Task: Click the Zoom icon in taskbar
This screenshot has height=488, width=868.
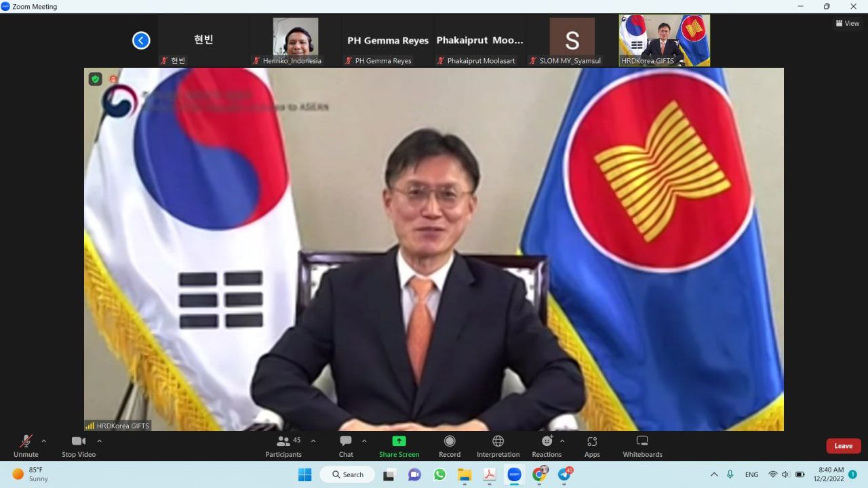Action: [x=515, y=474]
